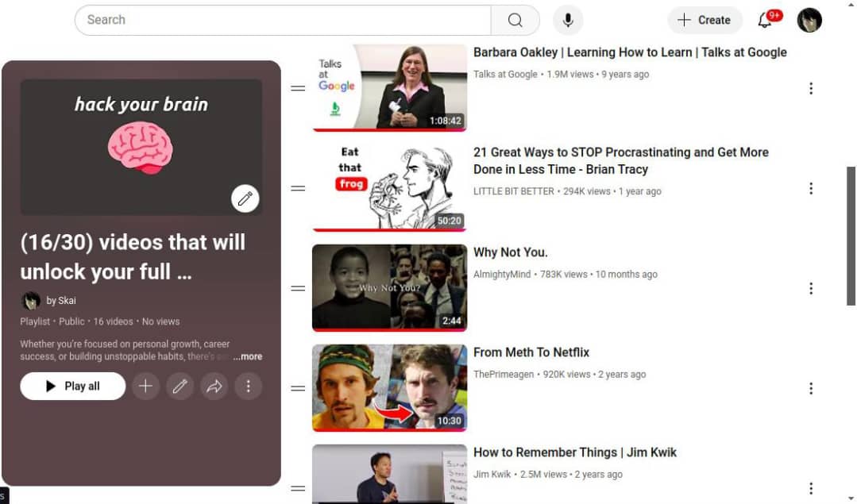Open notifications bell
This screenshot has height=504, width=857.
[x=765, y=20]
